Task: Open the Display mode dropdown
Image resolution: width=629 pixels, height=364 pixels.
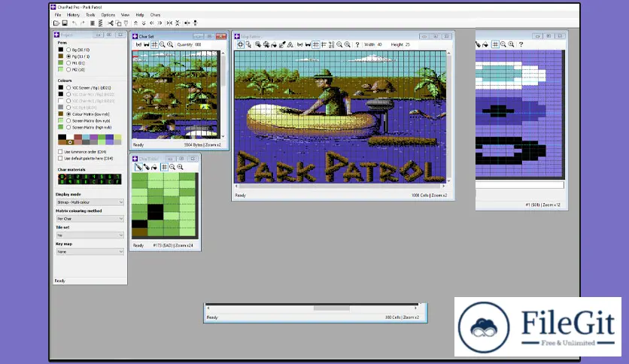Action: tap(90, 202)
